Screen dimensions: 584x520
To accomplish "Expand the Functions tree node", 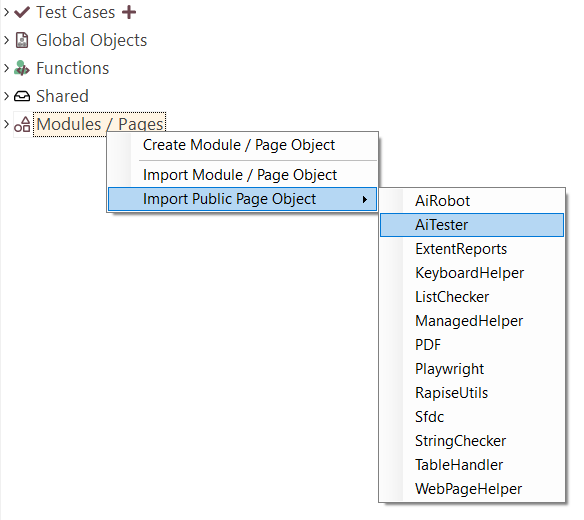I will coord(6,68).
